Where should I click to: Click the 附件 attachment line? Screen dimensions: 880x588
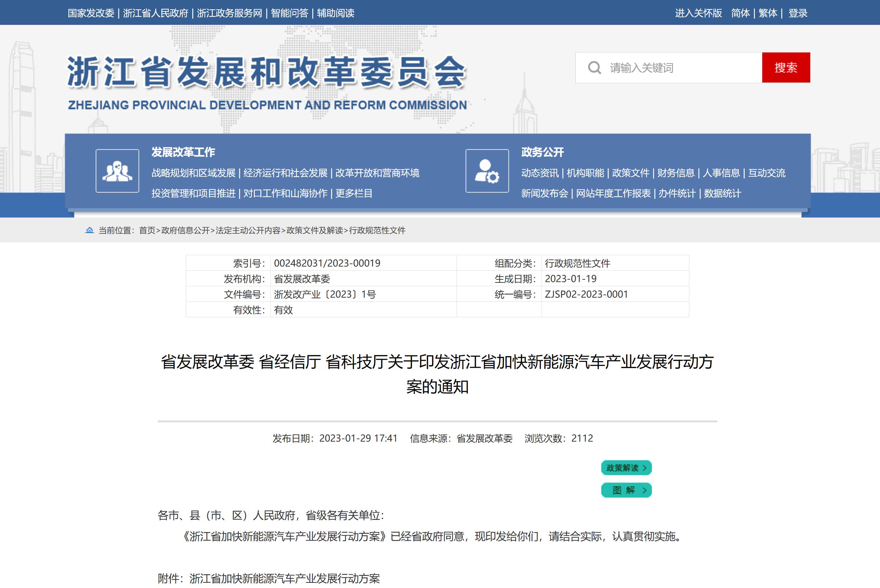269,579
